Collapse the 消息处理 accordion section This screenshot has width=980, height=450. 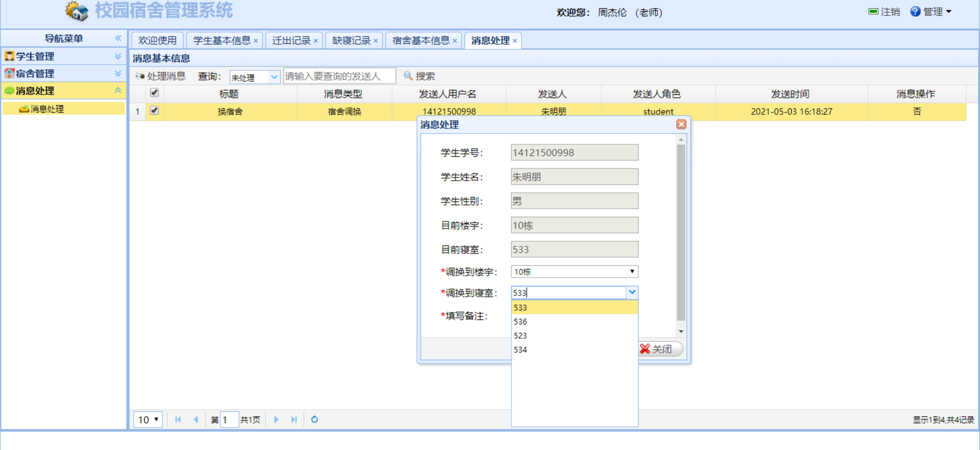(x=118, y=90)
